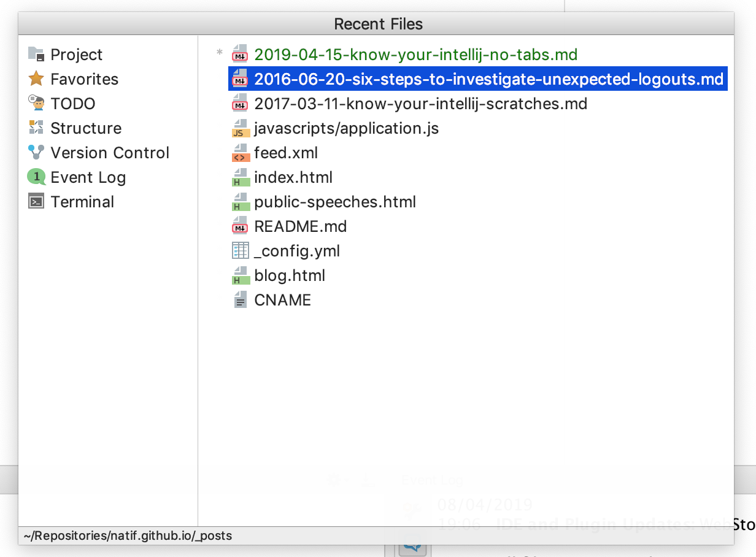Click the Event Log notification badge icon
This screenshot has width=756, height=557.
point(37,177)
